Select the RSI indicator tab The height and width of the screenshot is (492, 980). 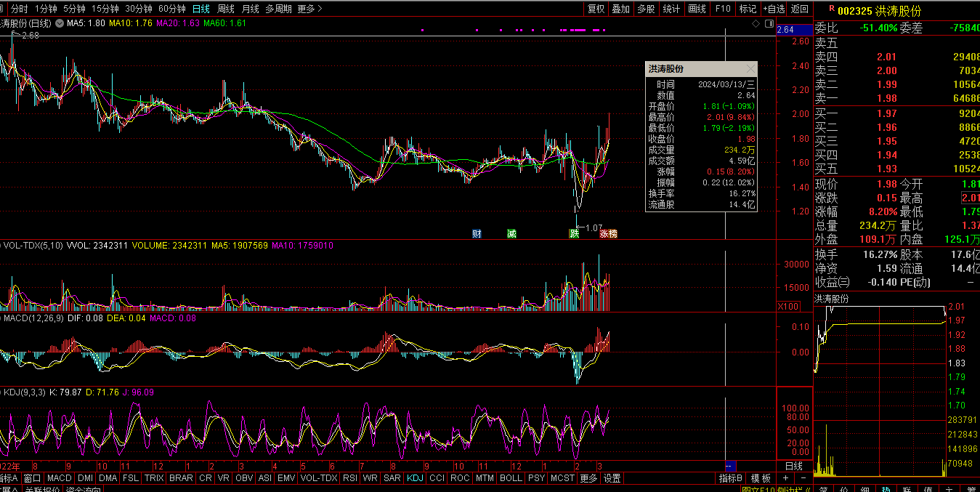point(350,478)
